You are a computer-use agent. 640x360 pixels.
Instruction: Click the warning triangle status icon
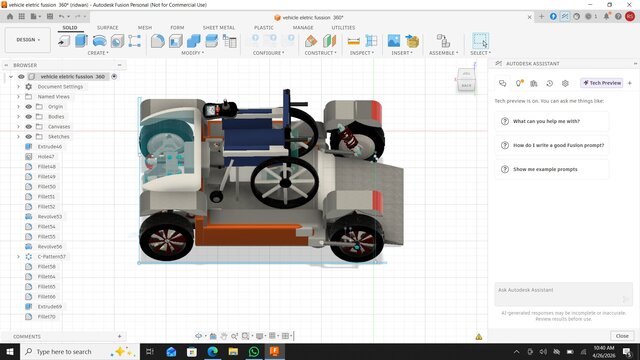479,337
